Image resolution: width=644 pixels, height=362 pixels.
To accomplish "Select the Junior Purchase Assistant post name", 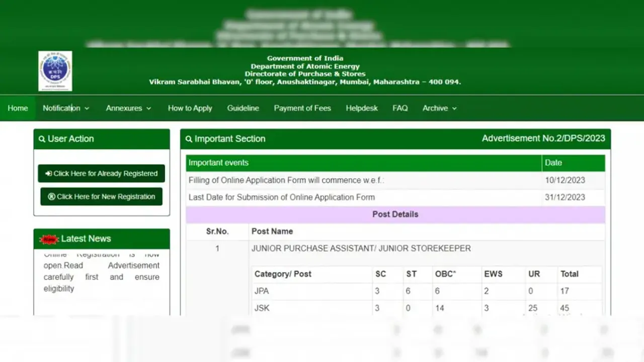I will point(361,248).
